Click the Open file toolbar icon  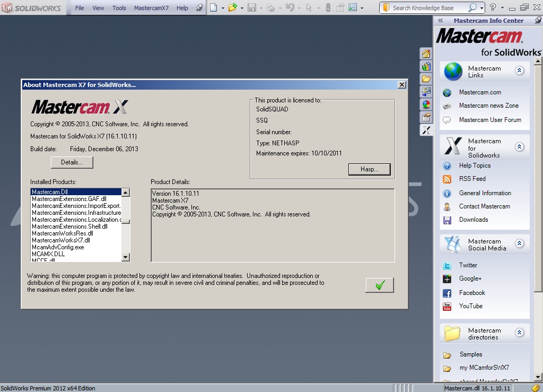(x=232, y=7)
